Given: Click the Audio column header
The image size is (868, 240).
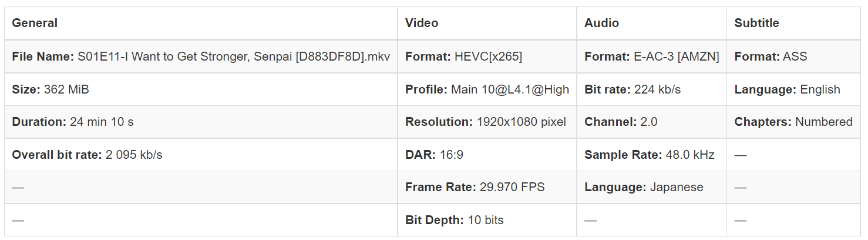Looking at the screenshot, I should (601, 24).
